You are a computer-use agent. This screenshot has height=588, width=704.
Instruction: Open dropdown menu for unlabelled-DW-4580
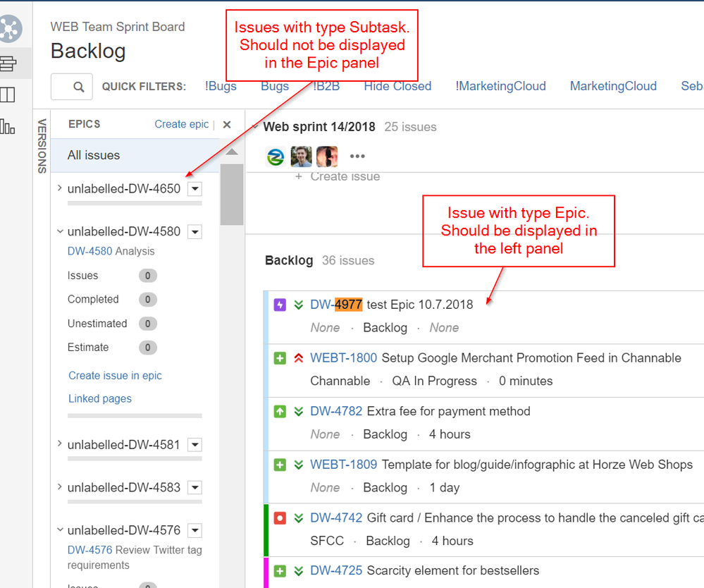[x=195, y=232]
